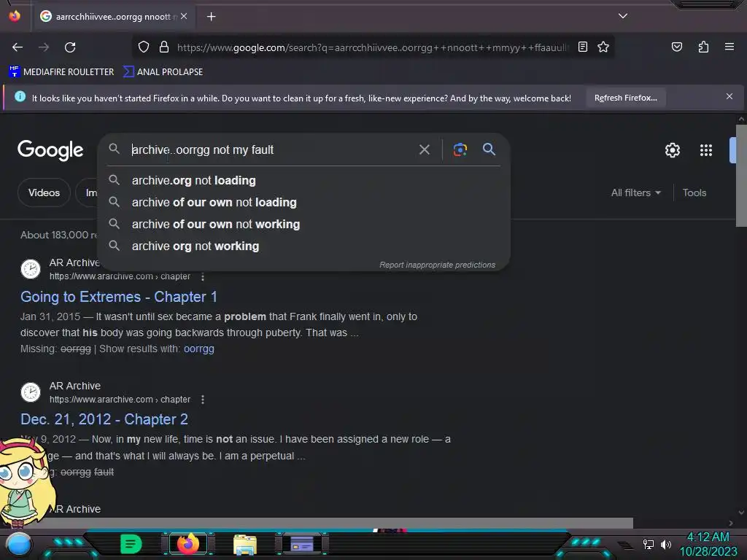Open the taskbar clock and date
747x560 pixels.
click(x=708, y=544)
